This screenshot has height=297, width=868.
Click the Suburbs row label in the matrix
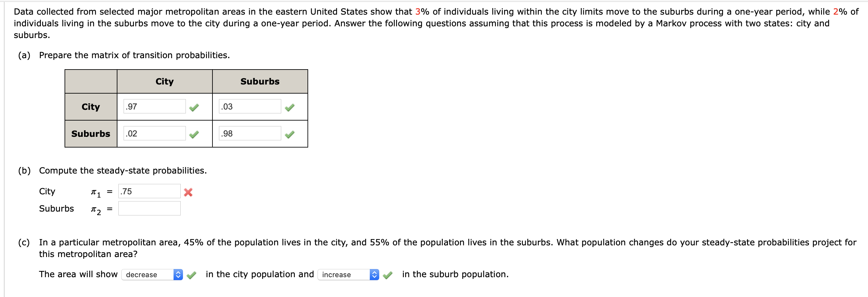[90, 133]
